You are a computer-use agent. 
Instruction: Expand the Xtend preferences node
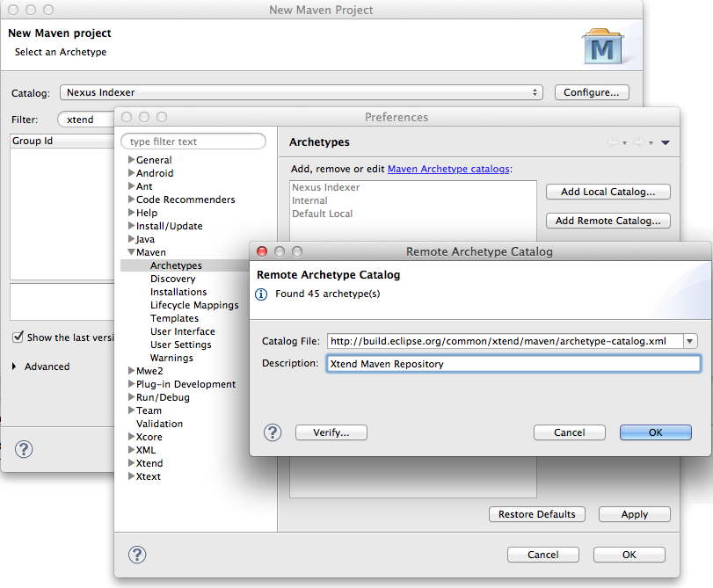[x=131, y=463]
